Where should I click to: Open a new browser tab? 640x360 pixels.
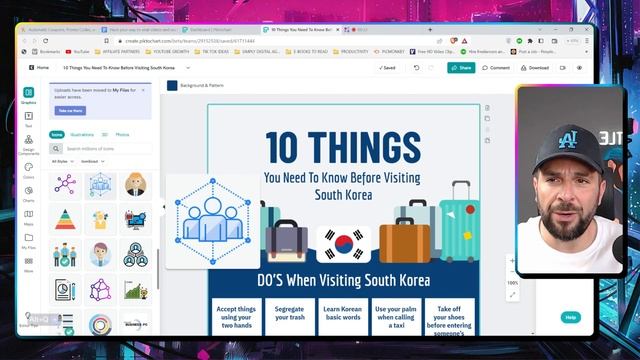tap(430, 30)
